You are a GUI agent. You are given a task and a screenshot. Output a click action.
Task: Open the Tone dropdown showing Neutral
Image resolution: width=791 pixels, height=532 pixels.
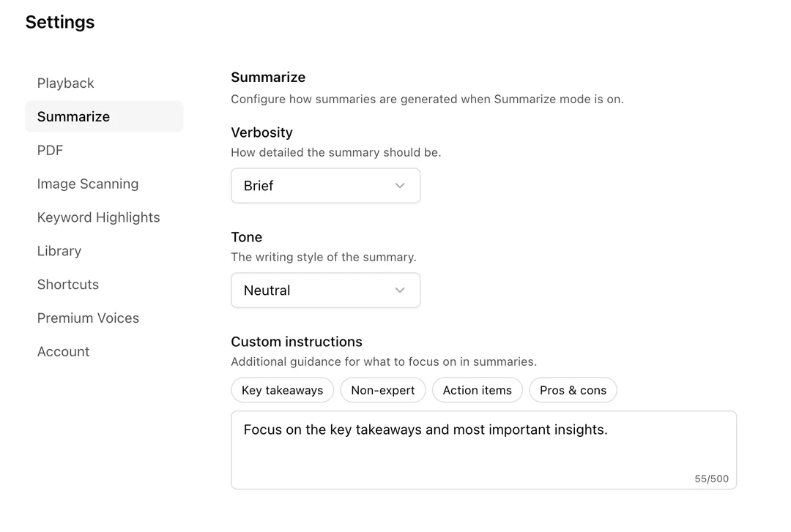[x=325, y=291]
